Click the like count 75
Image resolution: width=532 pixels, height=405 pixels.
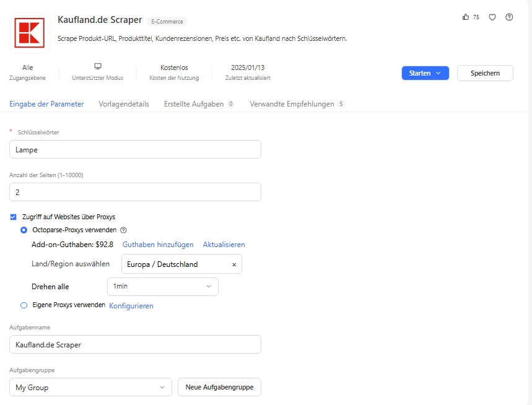[x=476, y=17]
